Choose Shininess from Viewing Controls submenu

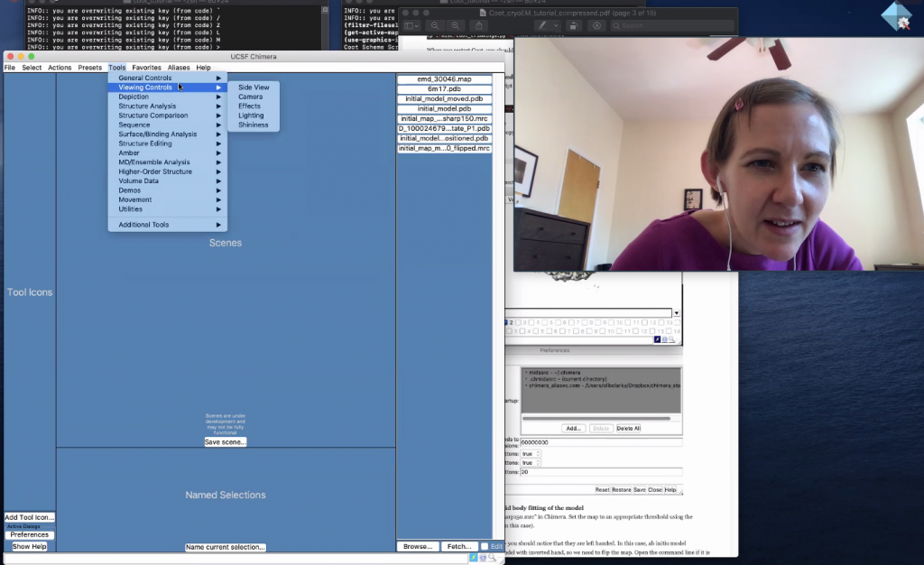(x=254, y=125)
